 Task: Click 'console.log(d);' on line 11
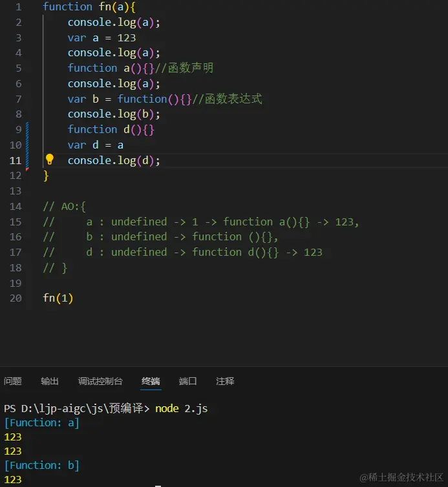[114, 161]
